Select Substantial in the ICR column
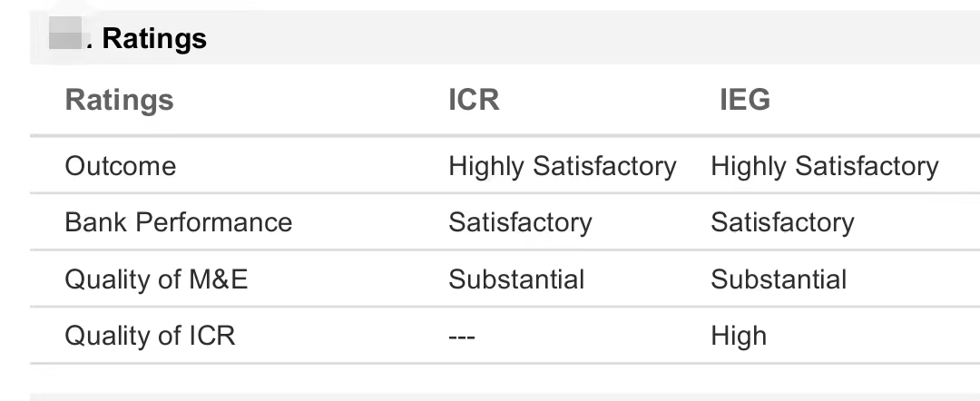Viewport: 980px width, 401px height. tap(516, 279)
